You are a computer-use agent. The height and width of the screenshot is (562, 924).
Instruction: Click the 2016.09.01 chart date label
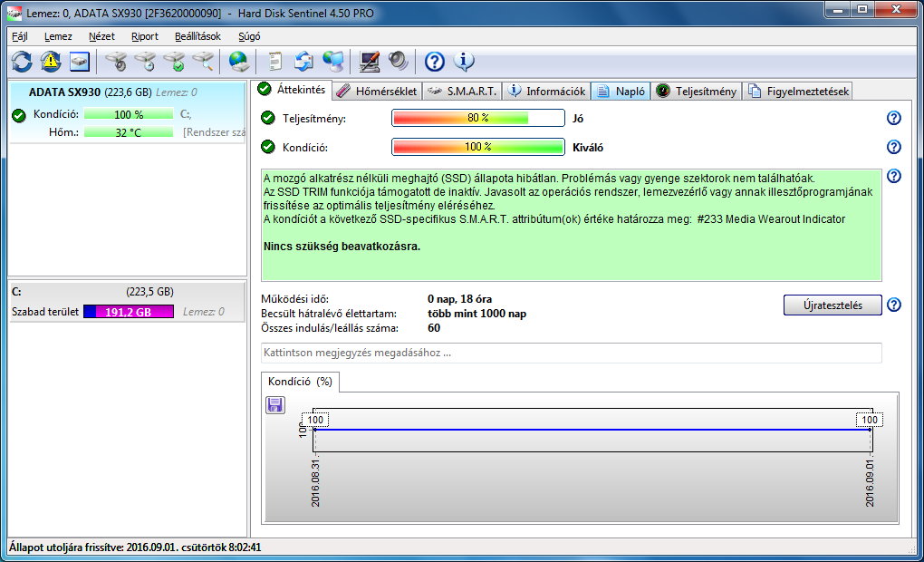pos(870,483)
